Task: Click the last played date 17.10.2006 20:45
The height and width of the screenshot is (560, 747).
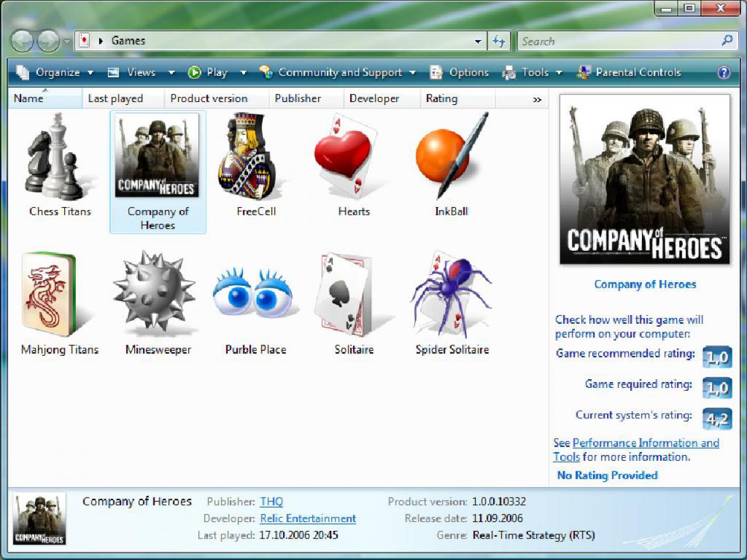Action: [299, 535]
